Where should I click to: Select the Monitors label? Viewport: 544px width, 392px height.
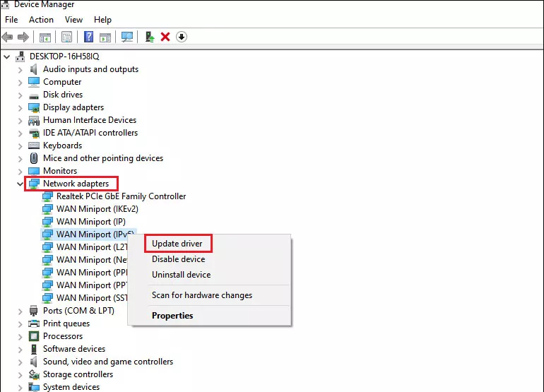[x=60, y=171]
